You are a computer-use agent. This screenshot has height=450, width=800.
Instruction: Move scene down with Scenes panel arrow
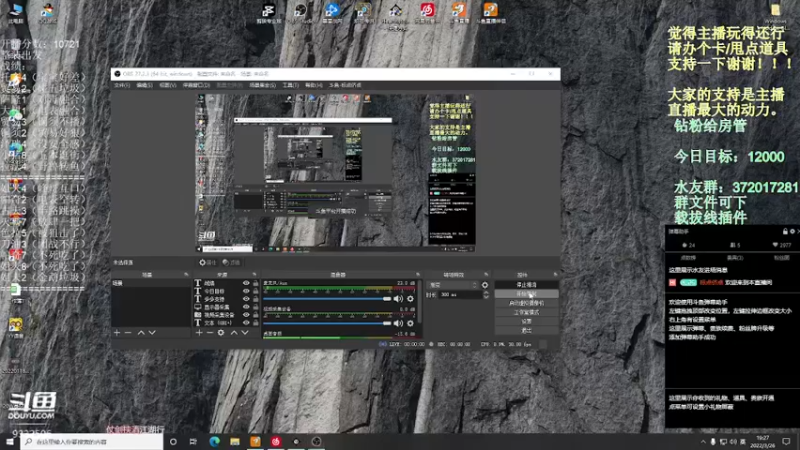pyautogui.click(x=152, y=333)
